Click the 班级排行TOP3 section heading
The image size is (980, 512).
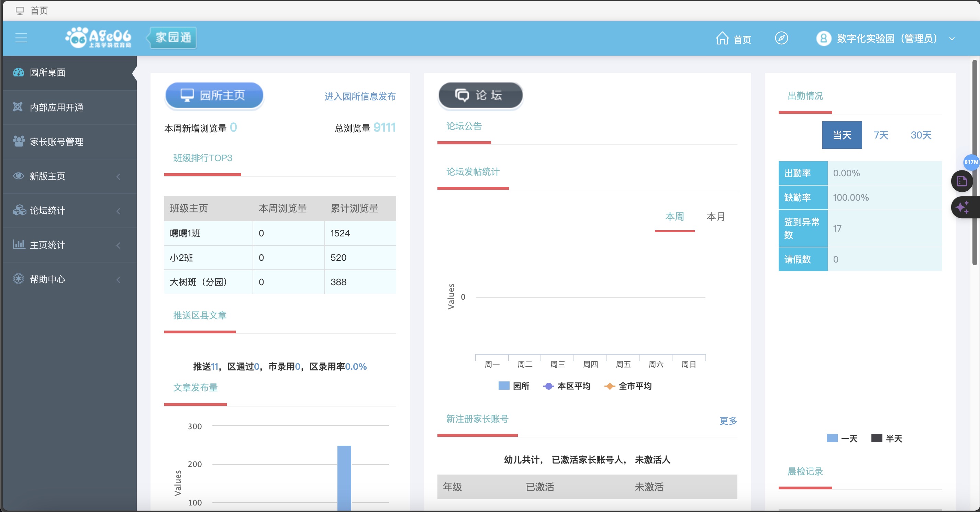202,158
